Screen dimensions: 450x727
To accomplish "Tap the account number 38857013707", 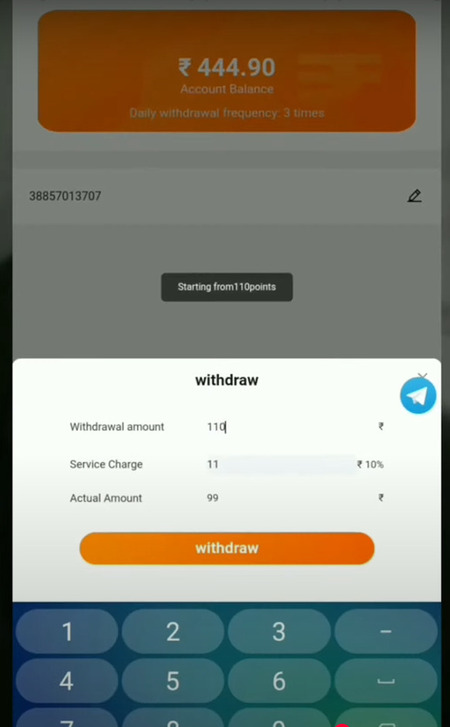I will (65, 196).
